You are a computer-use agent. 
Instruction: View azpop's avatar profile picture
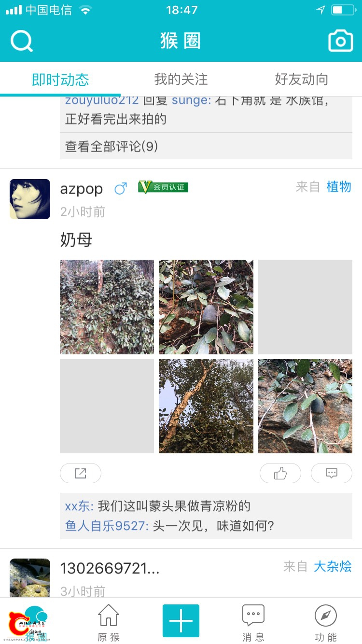click(30, 199)
